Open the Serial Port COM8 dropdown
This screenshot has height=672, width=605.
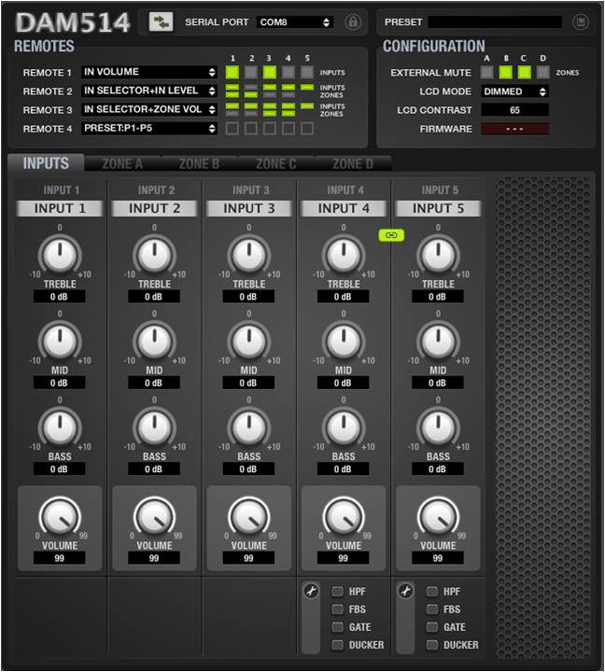coord(295,21)
